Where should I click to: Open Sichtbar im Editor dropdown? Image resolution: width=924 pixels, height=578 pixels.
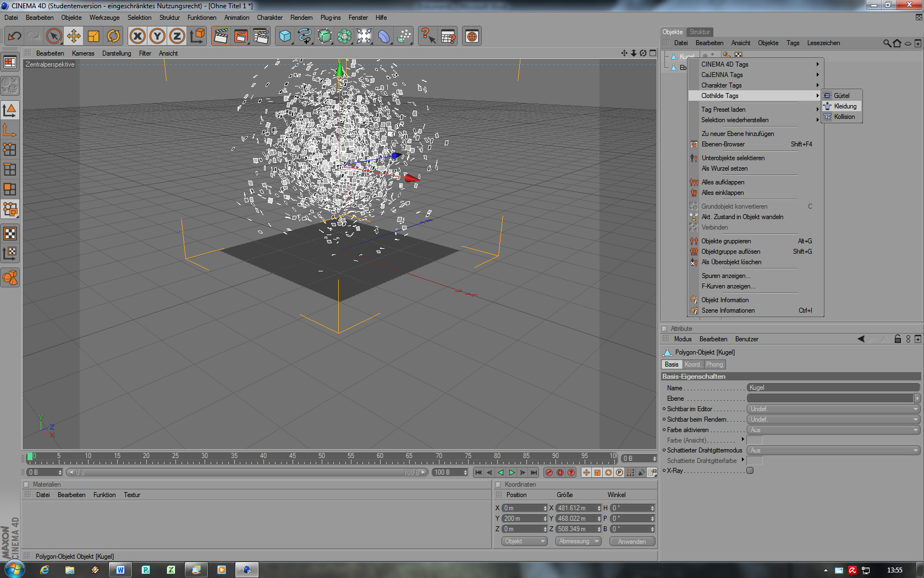833,409
